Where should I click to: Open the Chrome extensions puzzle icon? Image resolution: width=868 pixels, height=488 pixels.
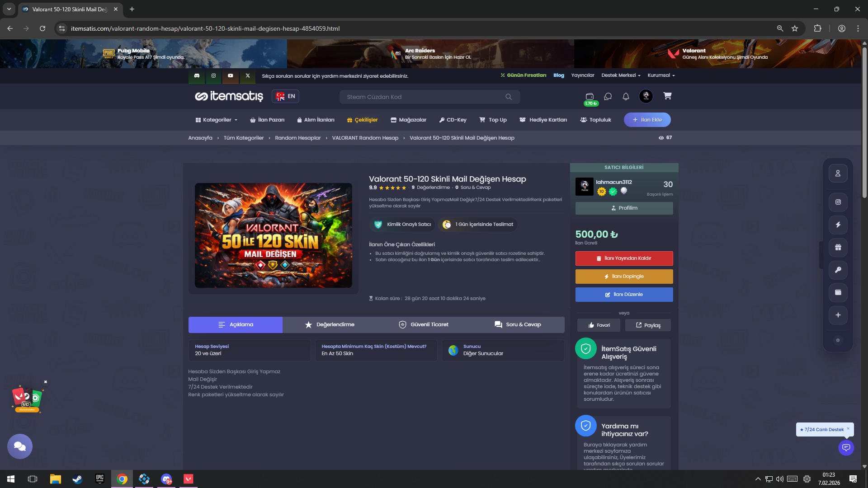click(x=817, y=28)
